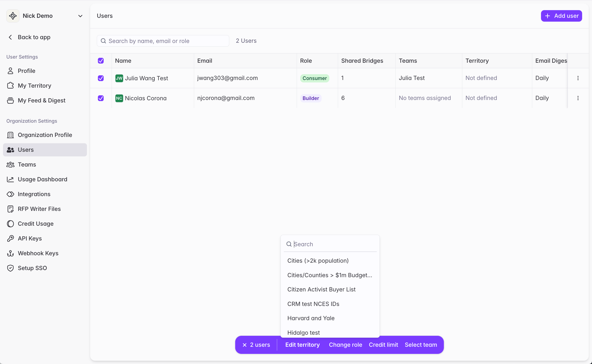Click the Builder role badge
Viewport: 592px width, 364px height.
[311, 98]
